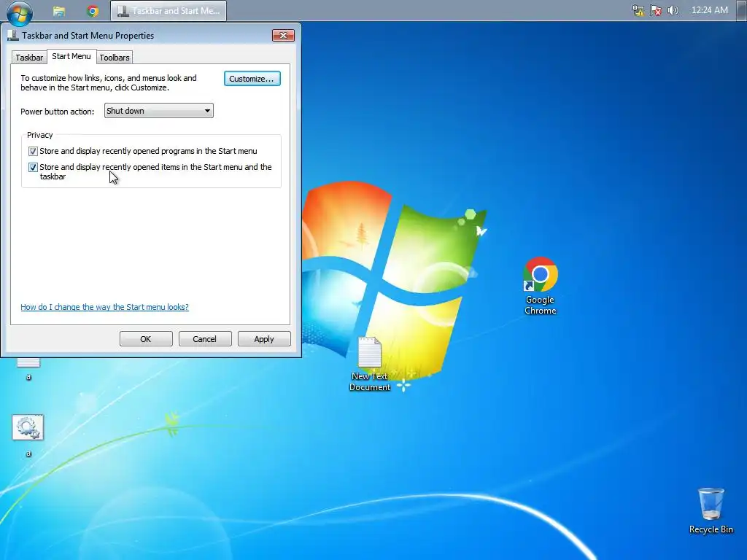
Task: Open Windows Explorer from the taskbar
Action: click(x=59, y=11)
